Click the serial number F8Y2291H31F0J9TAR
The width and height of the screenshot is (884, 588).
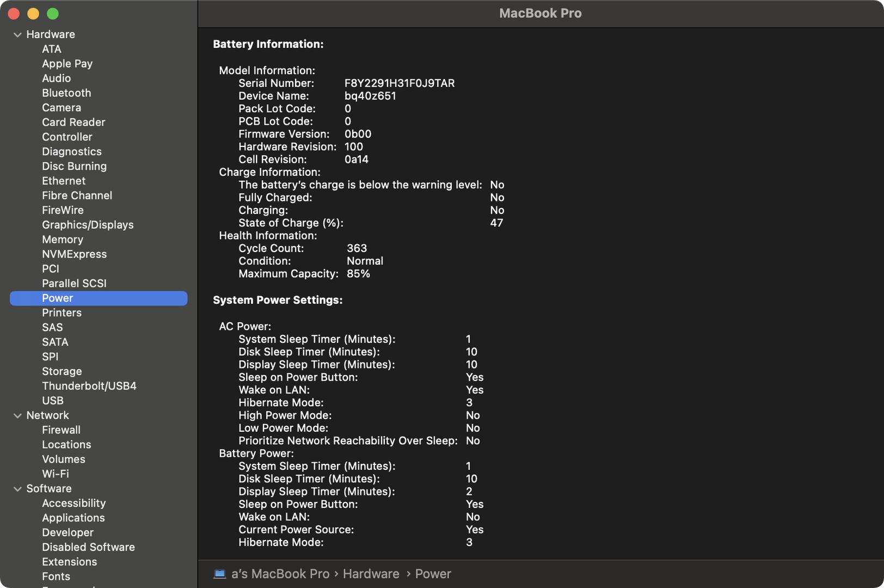(400, 84)
